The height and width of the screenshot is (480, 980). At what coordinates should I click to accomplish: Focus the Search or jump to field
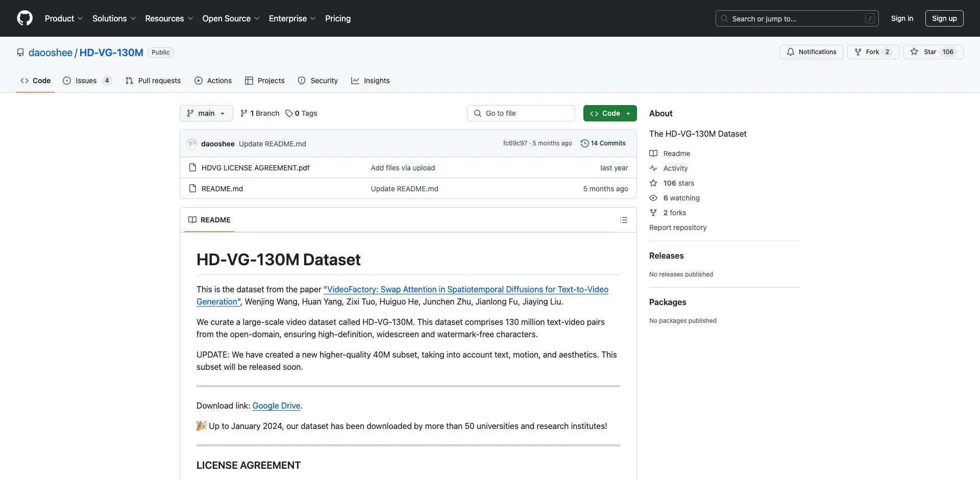click(x=797, y=18)
